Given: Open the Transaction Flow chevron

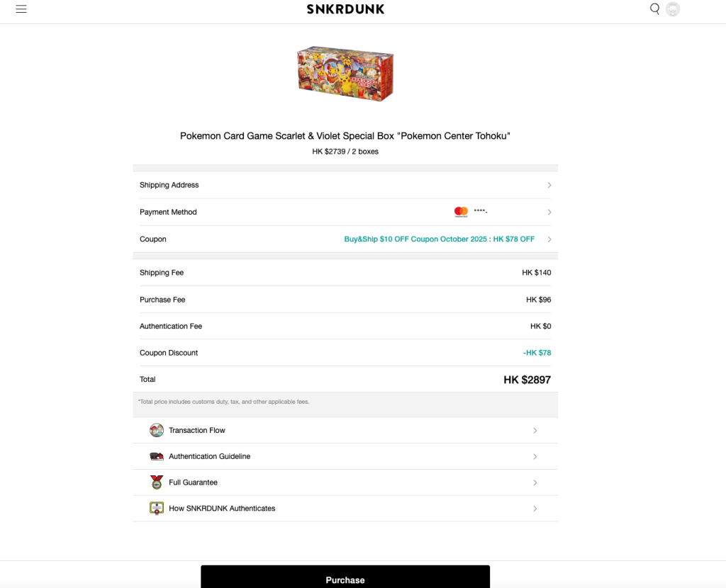Looking at the screenshot, I should (x=535, y=430).
